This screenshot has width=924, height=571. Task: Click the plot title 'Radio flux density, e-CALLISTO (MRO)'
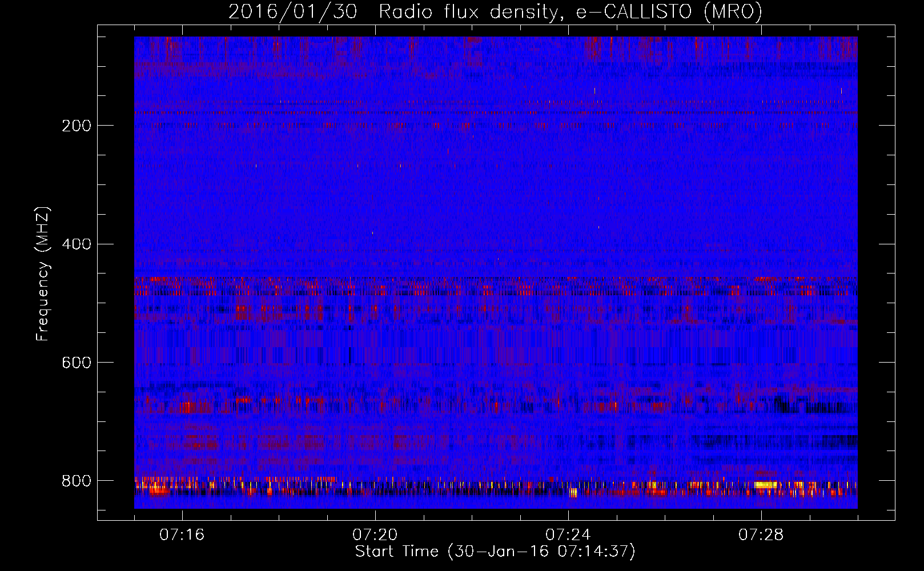point(570,11)
